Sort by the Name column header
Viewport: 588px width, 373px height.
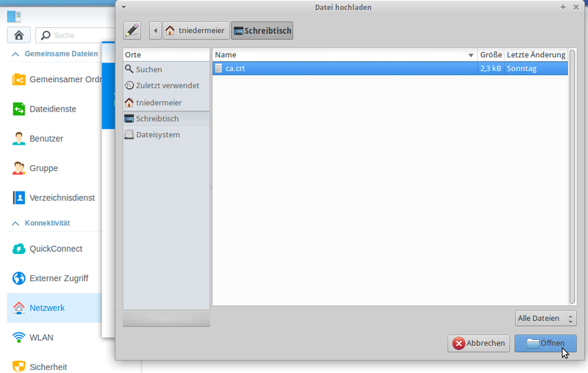(x=345, y=54)
